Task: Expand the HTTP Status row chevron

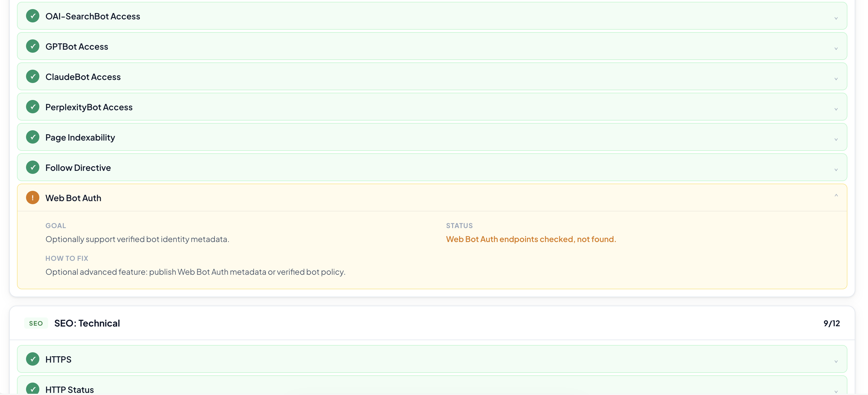Action: pos(836,392)
